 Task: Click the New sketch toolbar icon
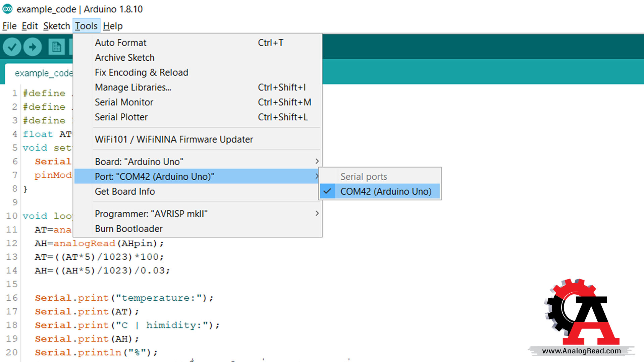(x=57, y=47)
